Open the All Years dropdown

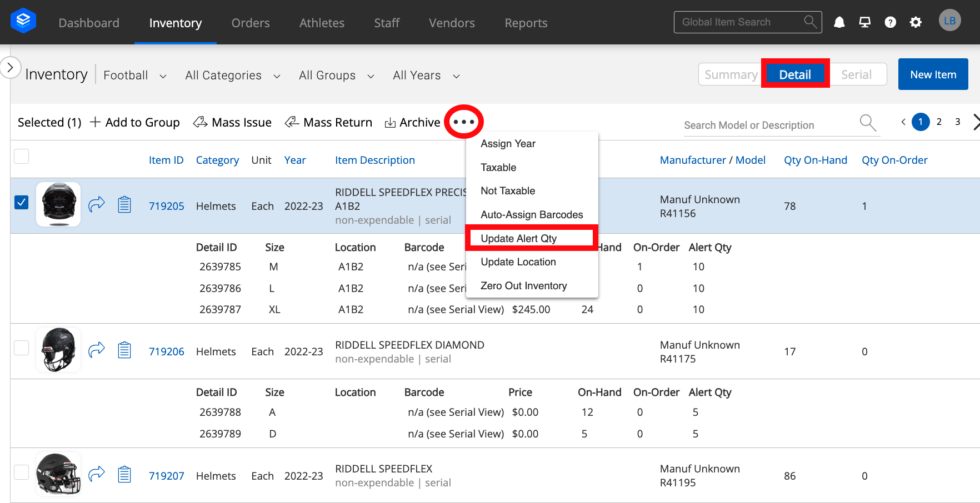point(426,76)
